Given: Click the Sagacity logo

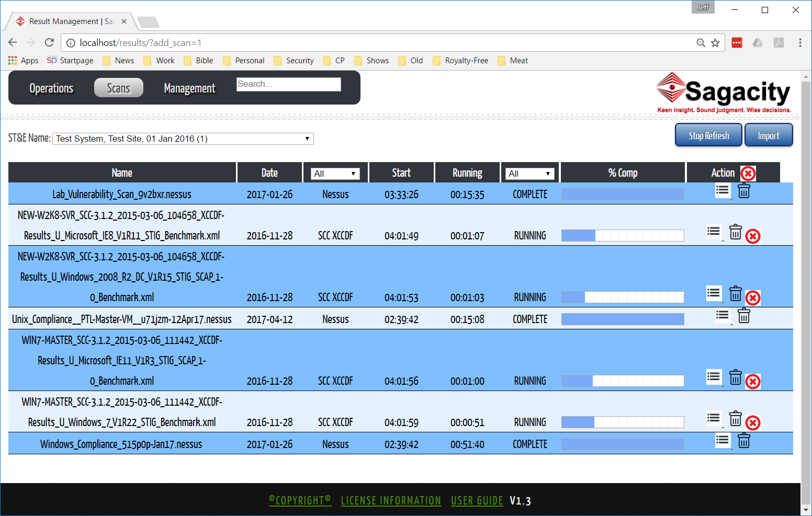Looking at the screenshot, I should [x=724, y=92].
